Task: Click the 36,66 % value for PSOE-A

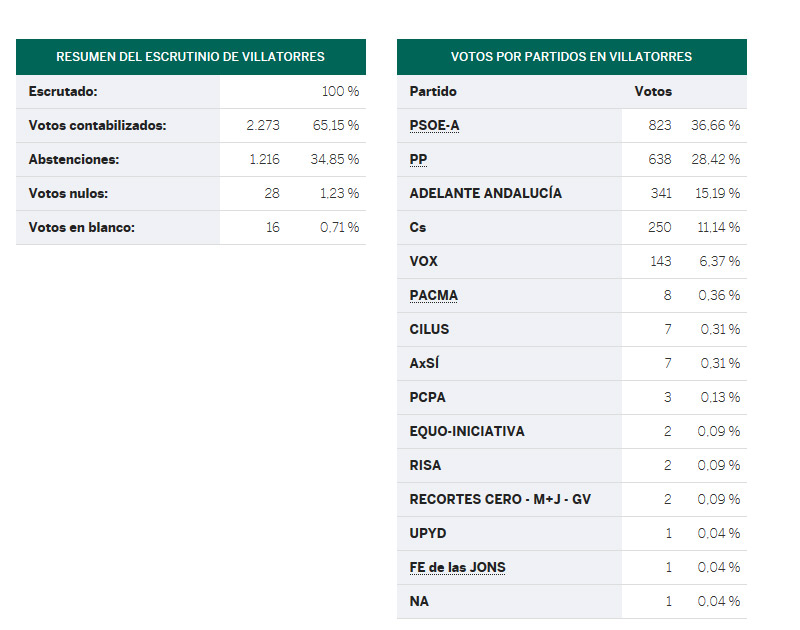Action: pos(715,126)
